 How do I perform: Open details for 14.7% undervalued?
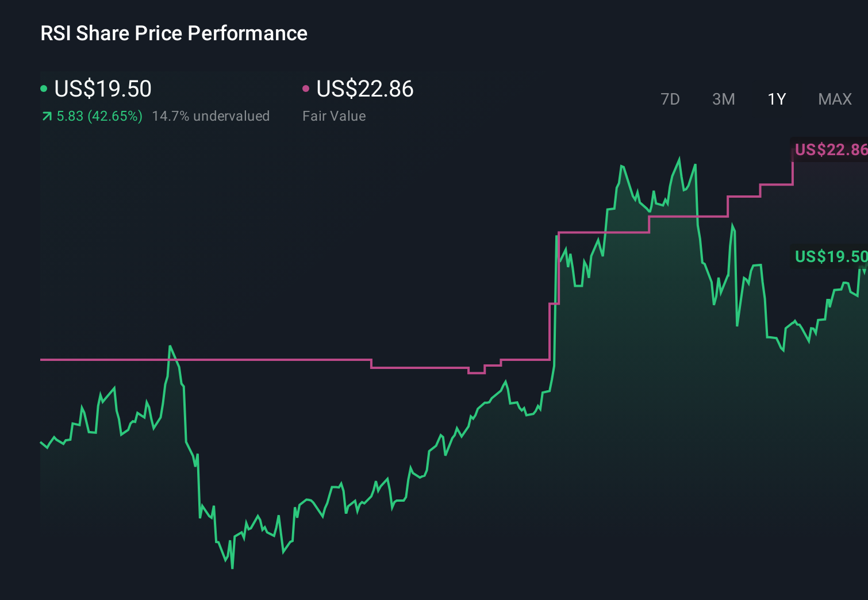(210, 116)
